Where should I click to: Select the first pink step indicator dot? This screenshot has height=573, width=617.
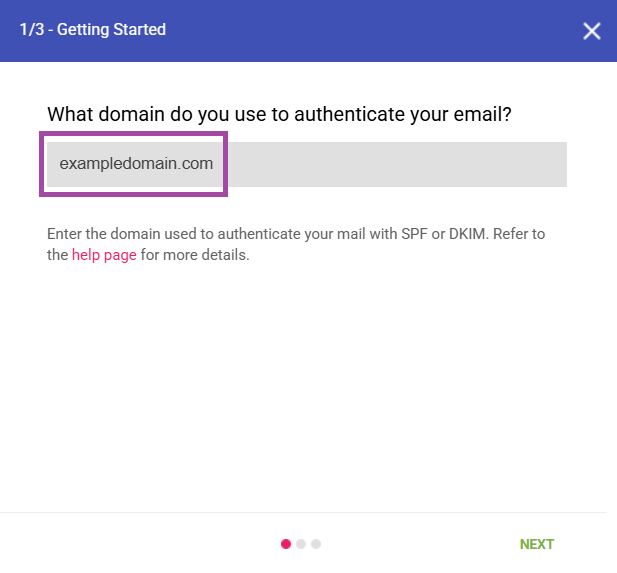click(x=286, y=544)
